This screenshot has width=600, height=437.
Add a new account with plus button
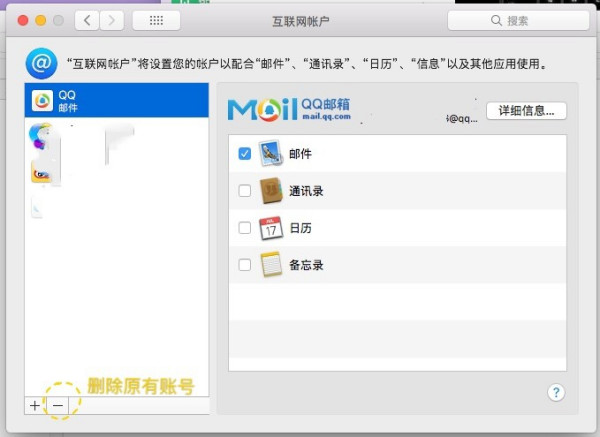point(35,405)
